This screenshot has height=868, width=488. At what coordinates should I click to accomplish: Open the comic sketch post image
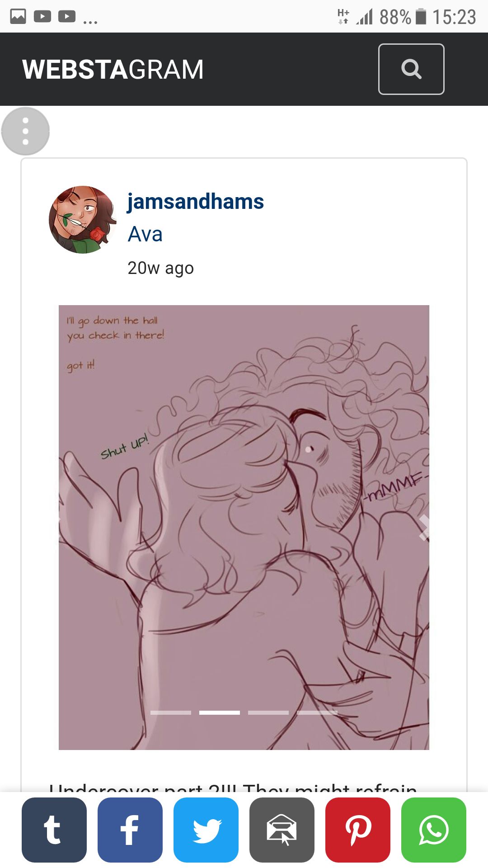[244, 528]
